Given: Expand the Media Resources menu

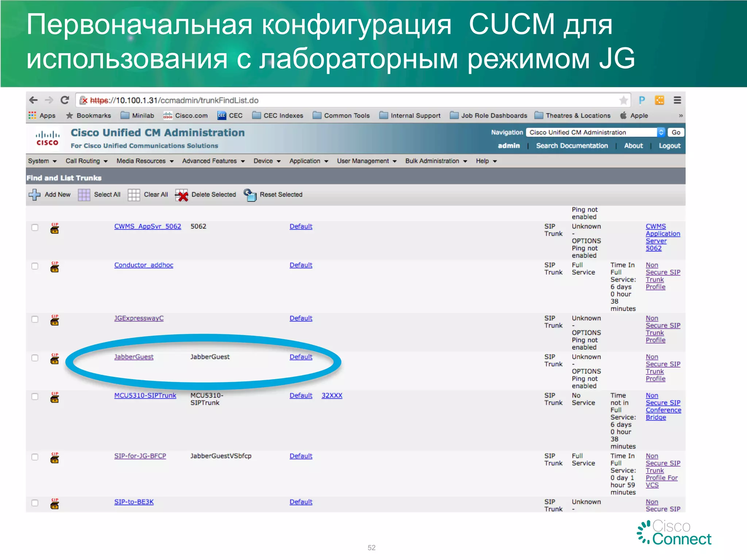Looking at the screenshot, I should pos(145,161).
